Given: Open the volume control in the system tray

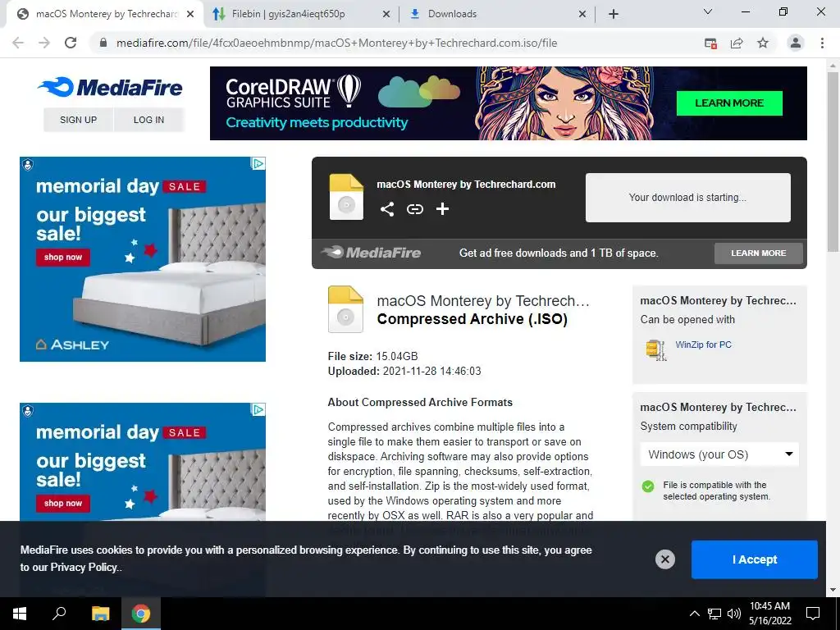Looking at the screenshot, I should tap(734, 614).
